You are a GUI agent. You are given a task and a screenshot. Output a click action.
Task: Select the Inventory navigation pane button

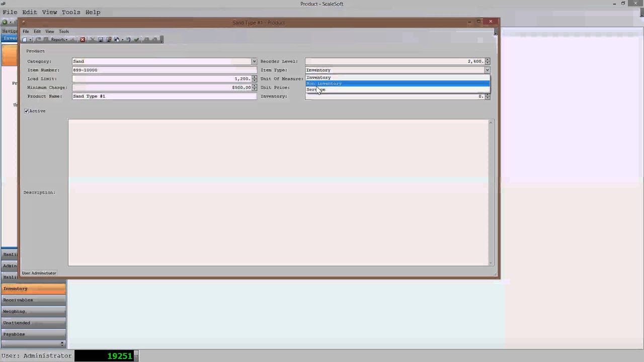coord(33,289)
